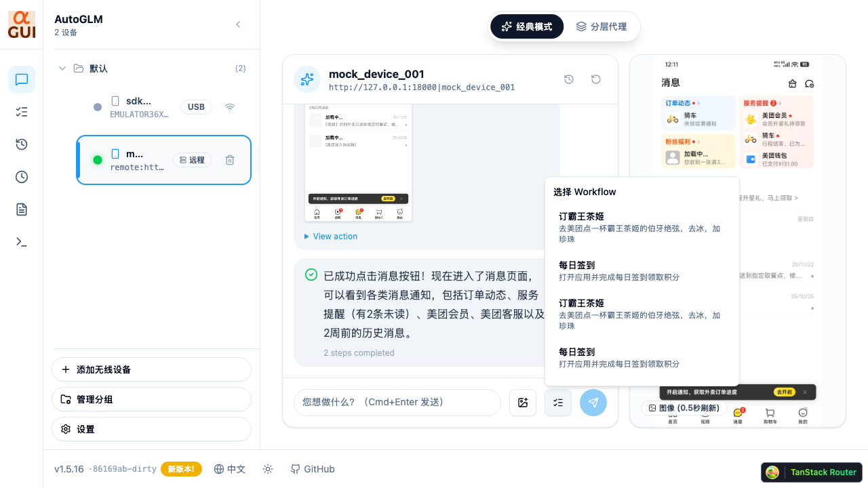Click the image attach icon button
This screenshot has width=868, height=488.
(x=523, y=403)
